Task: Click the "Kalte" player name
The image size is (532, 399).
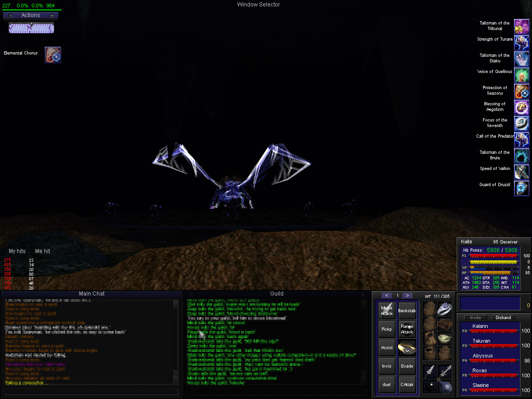Action: tap(466, 242)
